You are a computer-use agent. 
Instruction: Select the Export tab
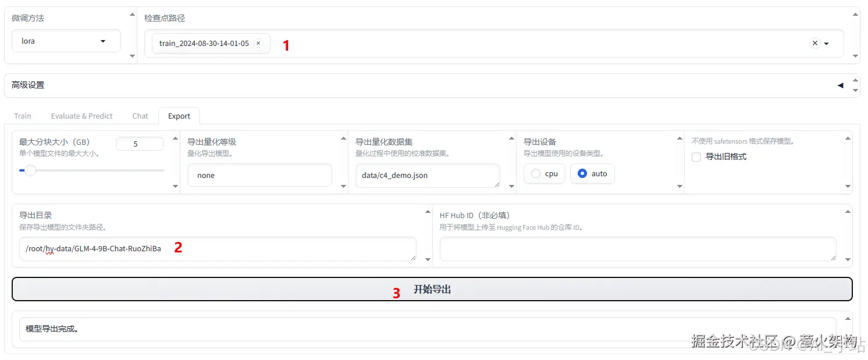[179, 116]
